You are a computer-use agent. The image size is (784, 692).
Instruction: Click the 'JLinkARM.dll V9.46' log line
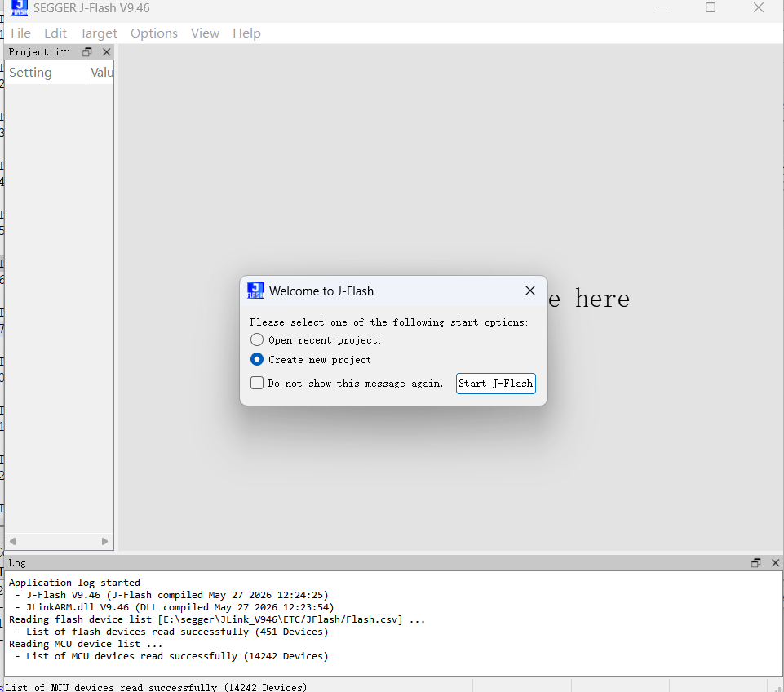click(175, 607)
